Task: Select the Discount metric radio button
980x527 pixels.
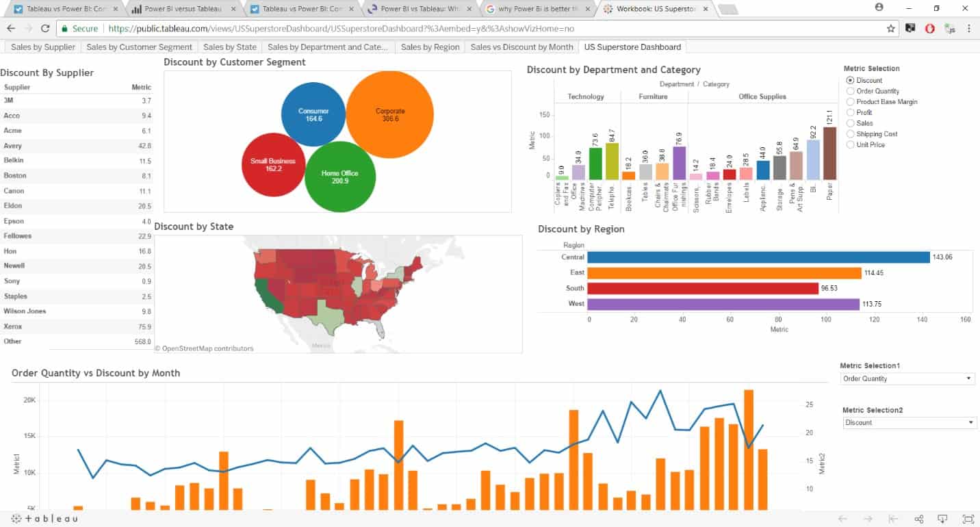Action: (850, 80)
